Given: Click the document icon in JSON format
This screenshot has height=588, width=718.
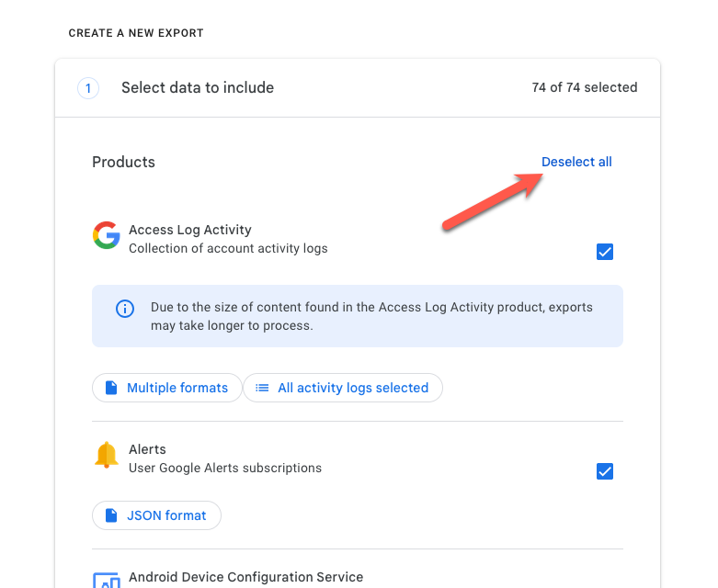Looking at the screenshot, I should click(x=111, y=515).
